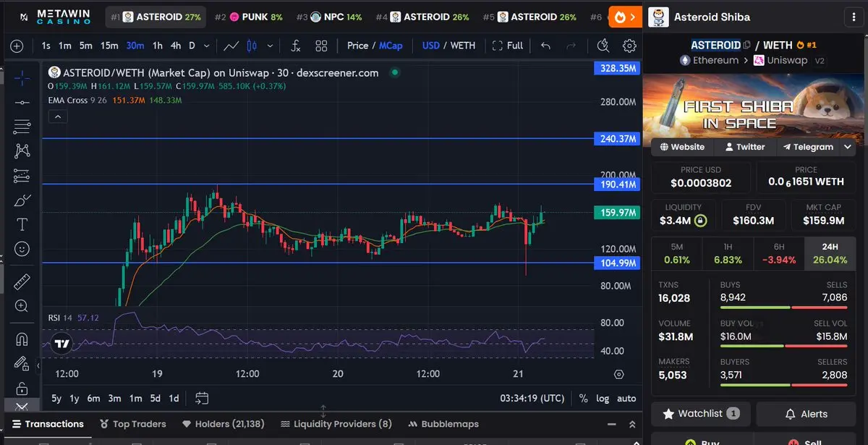
Task: Add a symbol with the plus icon
Action: (17, 46)
